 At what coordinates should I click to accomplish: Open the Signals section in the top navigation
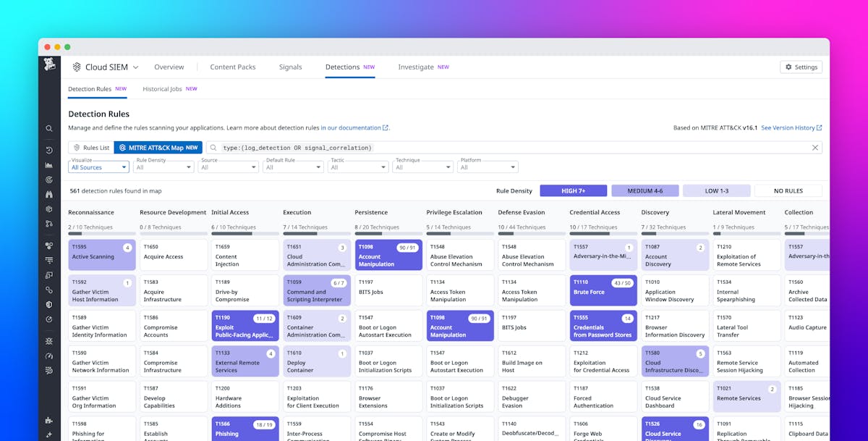290,67
